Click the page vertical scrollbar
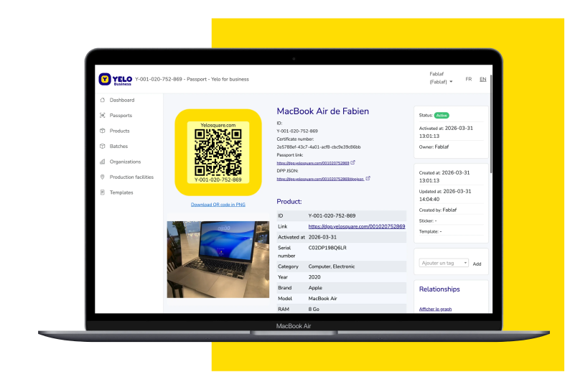This screenshot has width=588, height=390. point(490,124)
